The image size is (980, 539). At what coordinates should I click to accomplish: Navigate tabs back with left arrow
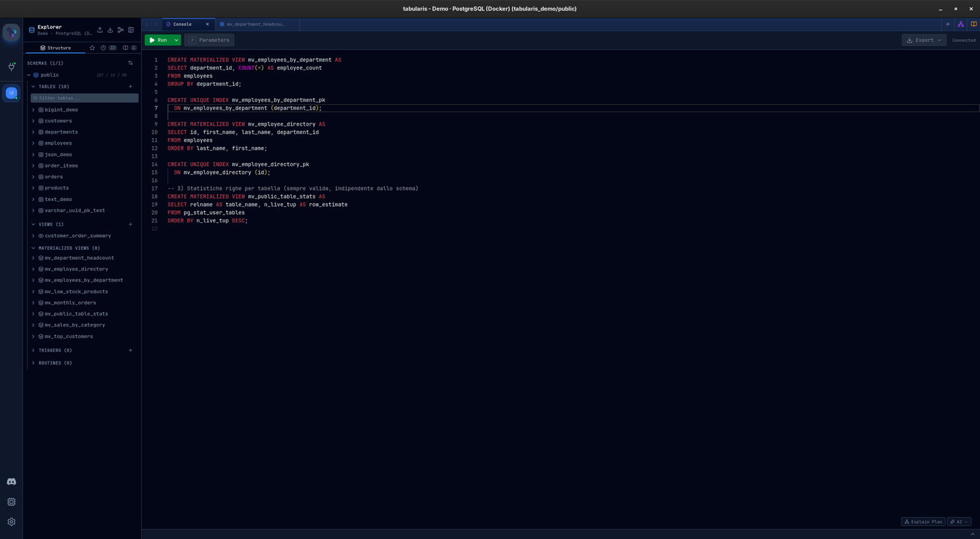click(x=147, y=24)
